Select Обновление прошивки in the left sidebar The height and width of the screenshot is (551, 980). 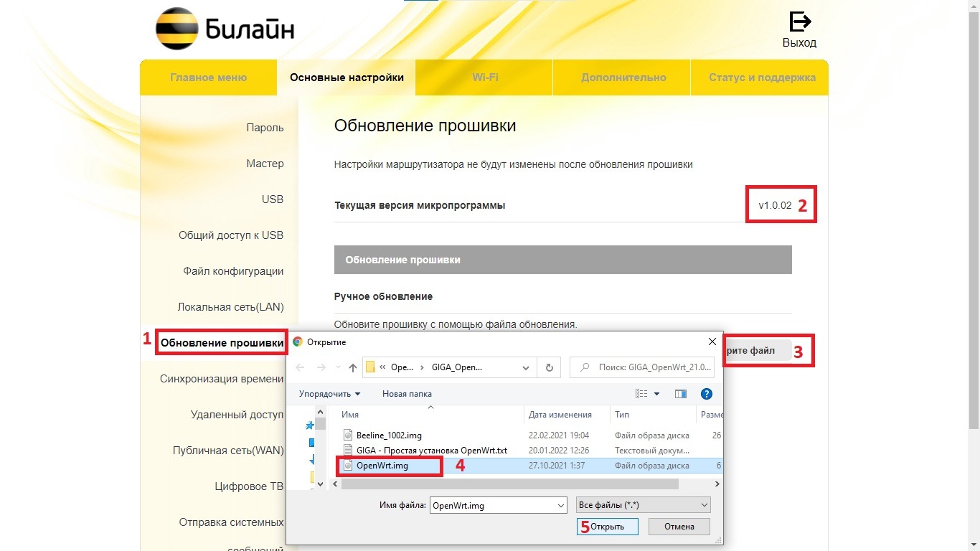[x=222, y=343]
